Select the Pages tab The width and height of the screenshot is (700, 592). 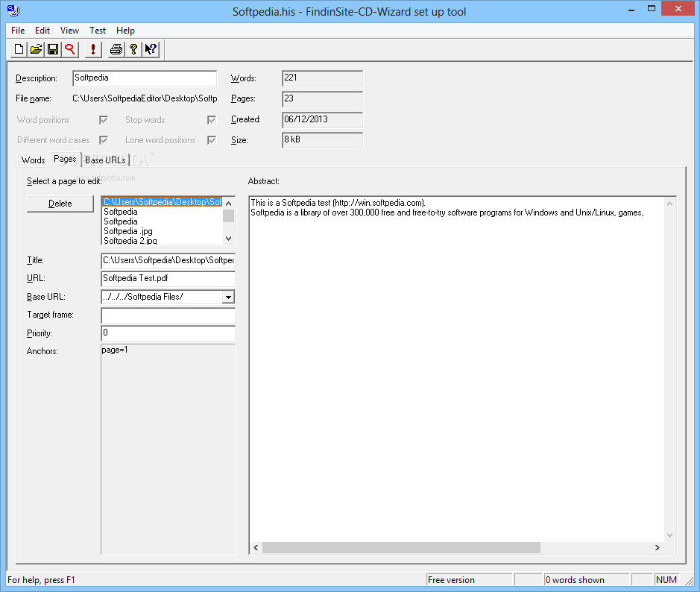(65, 159)
